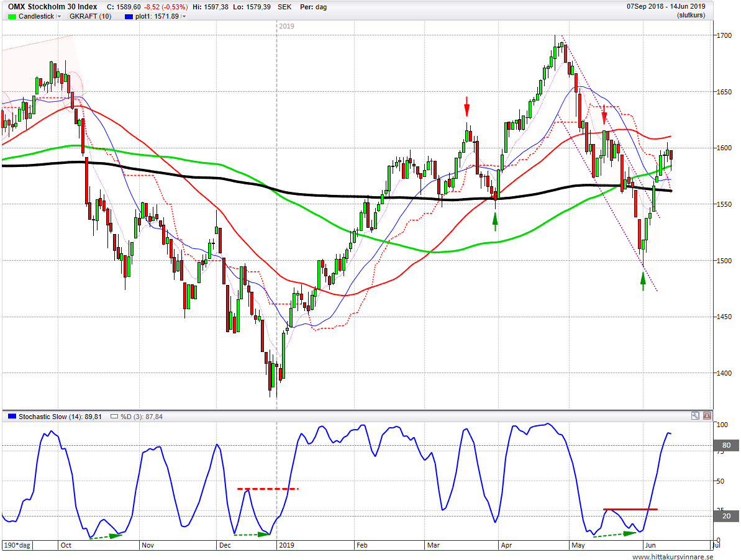741x560 pixels.
Task: Open Stochastic panel settings wrench icon
Action: [695, 416]
